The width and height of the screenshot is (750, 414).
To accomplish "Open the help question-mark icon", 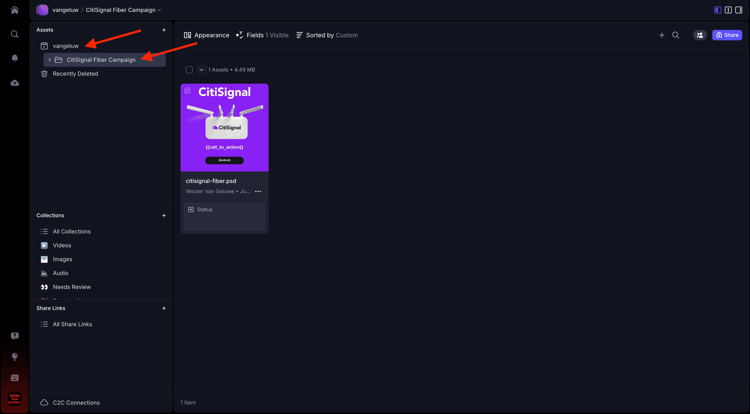I will 14,336.
